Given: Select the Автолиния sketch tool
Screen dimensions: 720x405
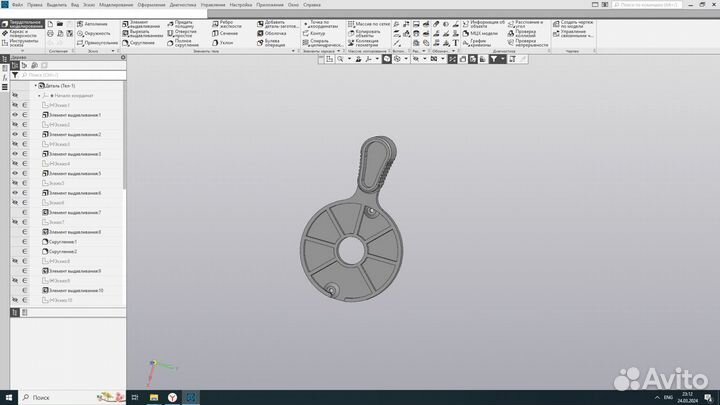Looking at the screenshot, I should tap(92, 24).
